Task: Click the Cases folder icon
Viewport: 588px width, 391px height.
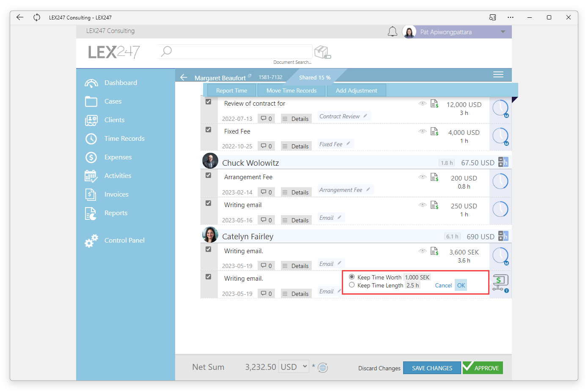Action: click(91, 101)
